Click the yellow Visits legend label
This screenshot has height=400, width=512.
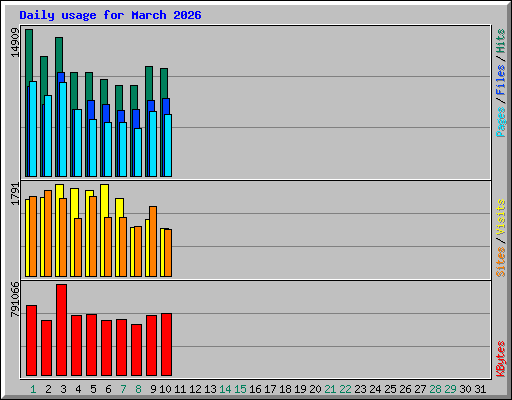pos(501,218)
